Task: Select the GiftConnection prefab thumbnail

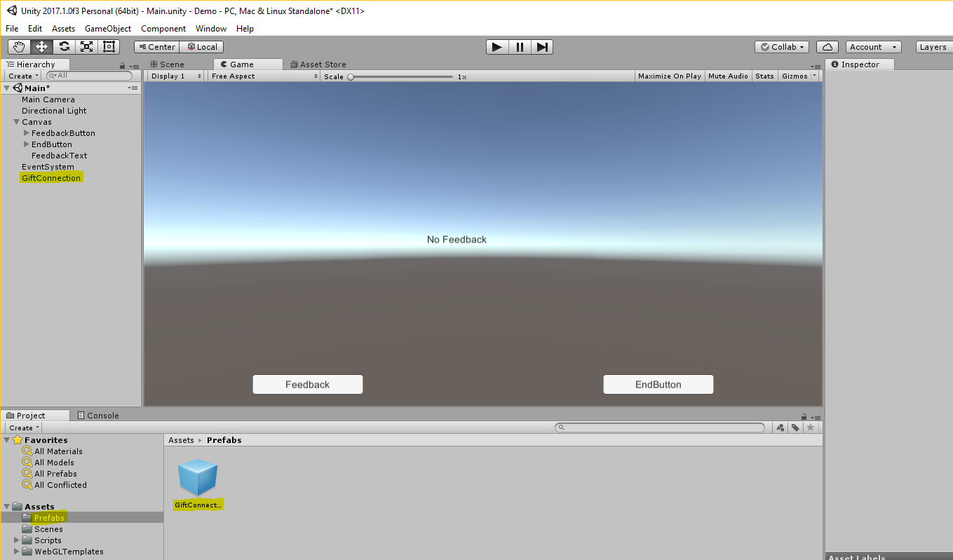Action: 198,478
